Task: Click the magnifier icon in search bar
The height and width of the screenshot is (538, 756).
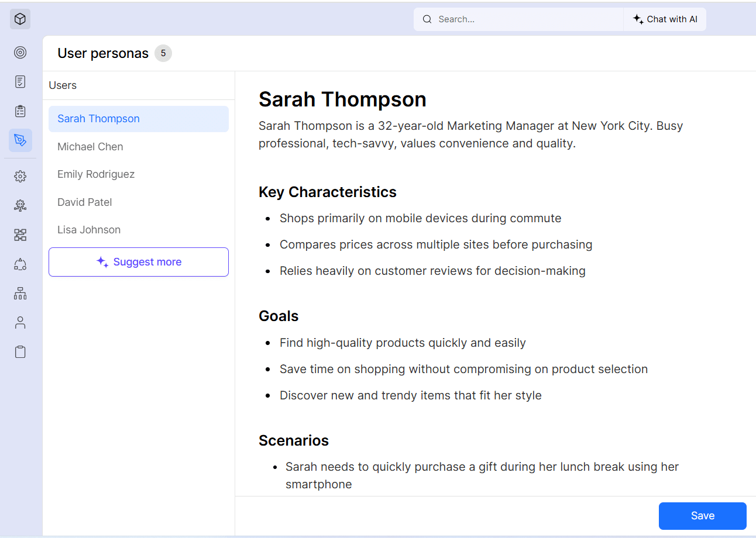Action: tap(427, 19)
